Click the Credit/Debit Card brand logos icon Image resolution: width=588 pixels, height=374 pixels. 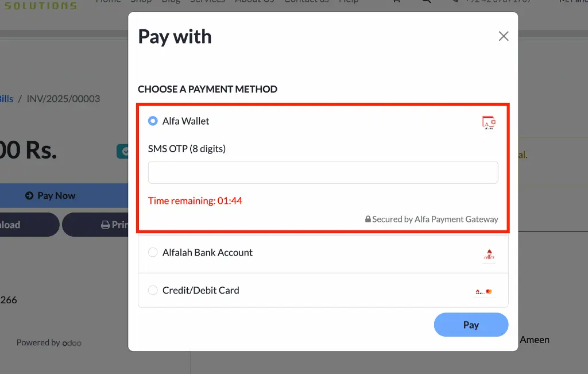pyautogui.click(x=484, y=291)
